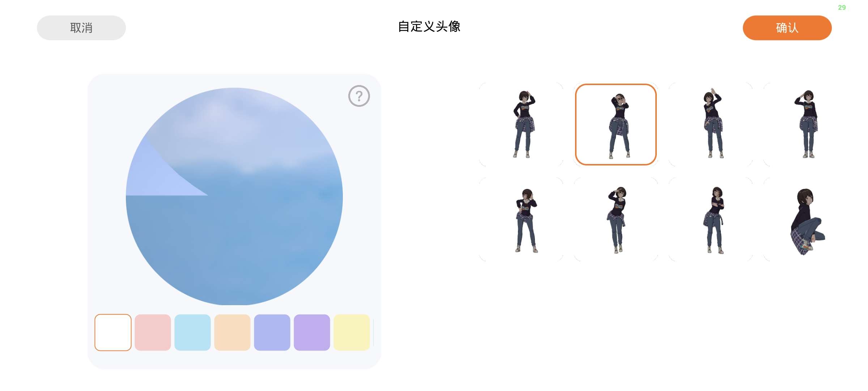Image resolution: width=868 pixels, height=391 pixels.
Task: Pick the crossed-arms pose thumbnail
Action: (711, 219)
